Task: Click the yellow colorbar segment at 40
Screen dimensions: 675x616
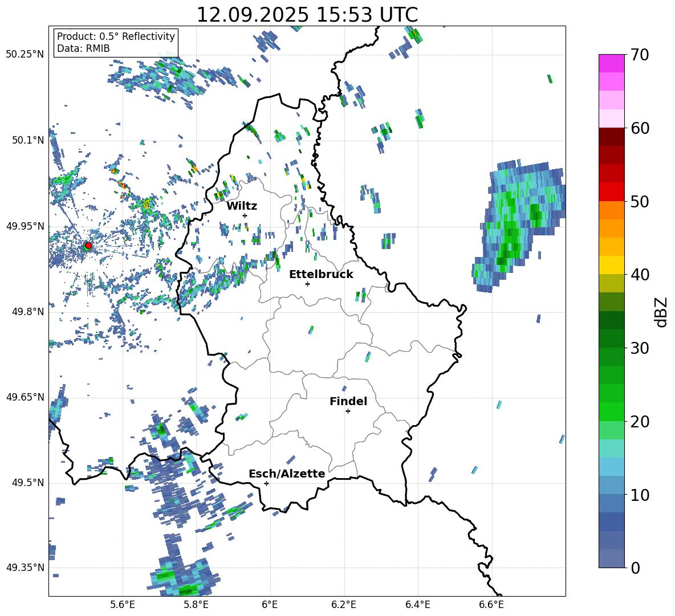Action: coord(611,266)
